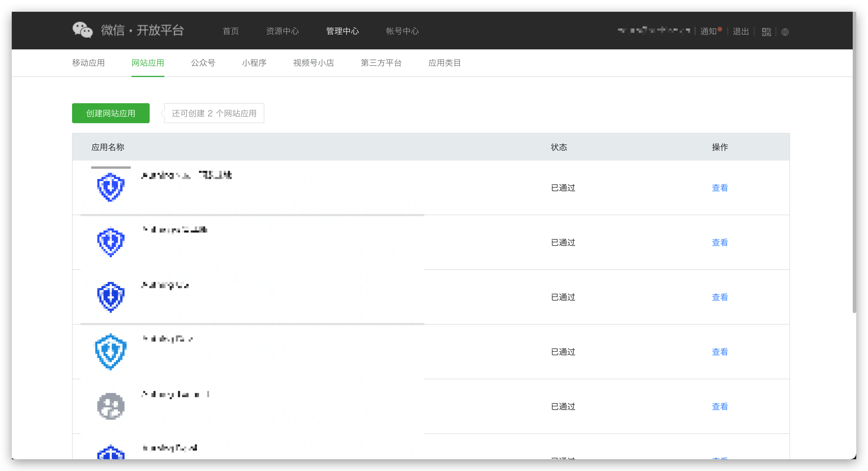
Task: Click the fourth app's light-blue shield icon
Action: click(x=111, y=351)
